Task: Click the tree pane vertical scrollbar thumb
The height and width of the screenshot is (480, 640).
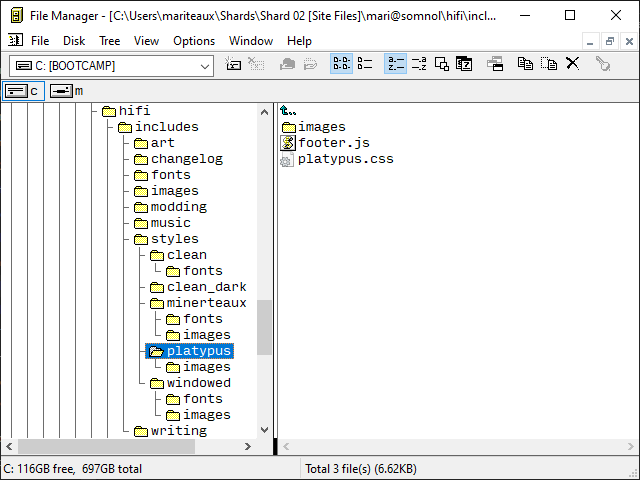Action: click(264, 327)
